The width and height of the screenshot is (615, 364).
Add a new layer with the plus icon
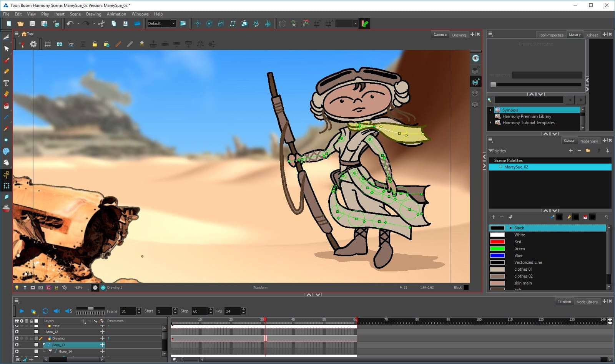(83, 321)
